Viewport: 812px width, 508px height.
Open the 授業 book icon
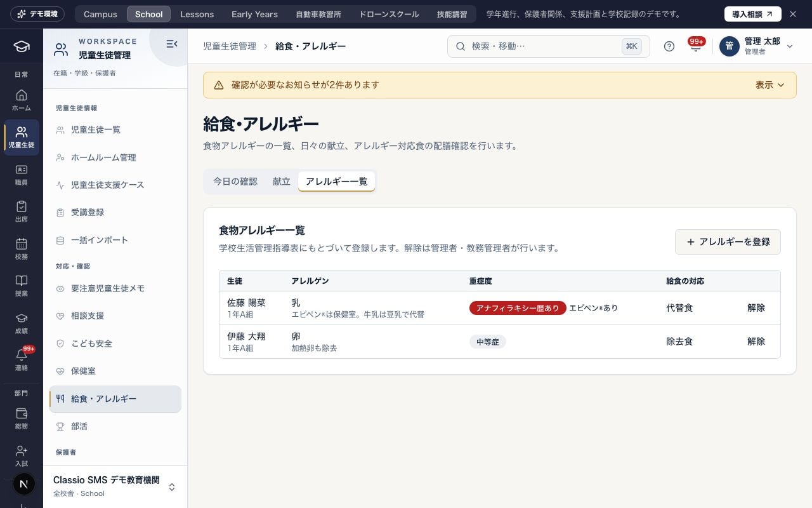click(x=21, y=286)
